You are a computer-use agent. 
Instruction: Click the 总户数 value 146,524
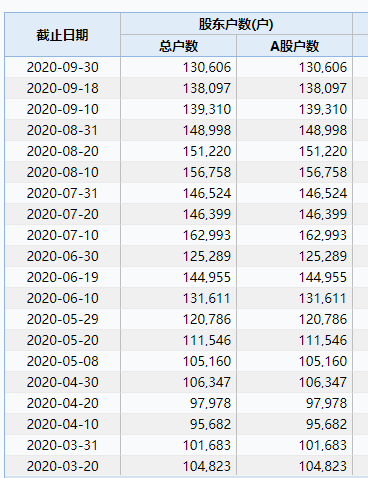tap(207, 193)
